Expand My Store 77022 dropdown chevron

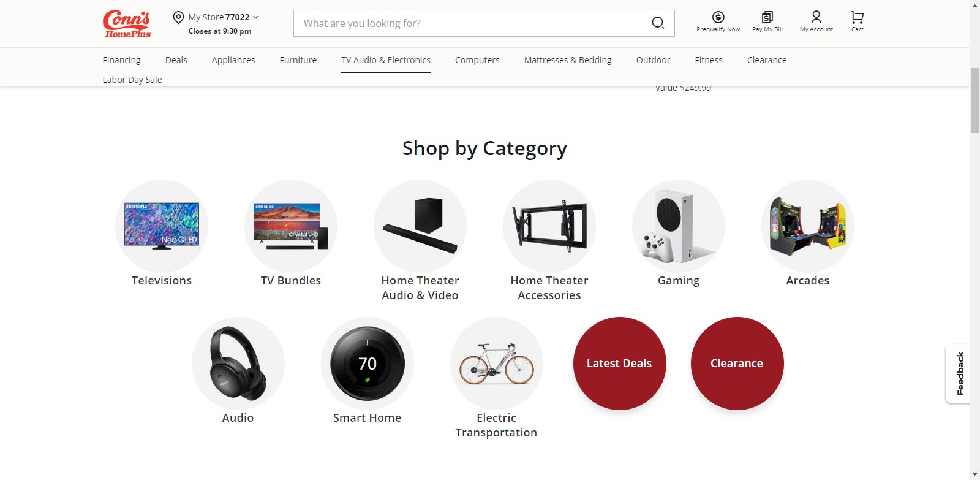coord(256,17)
